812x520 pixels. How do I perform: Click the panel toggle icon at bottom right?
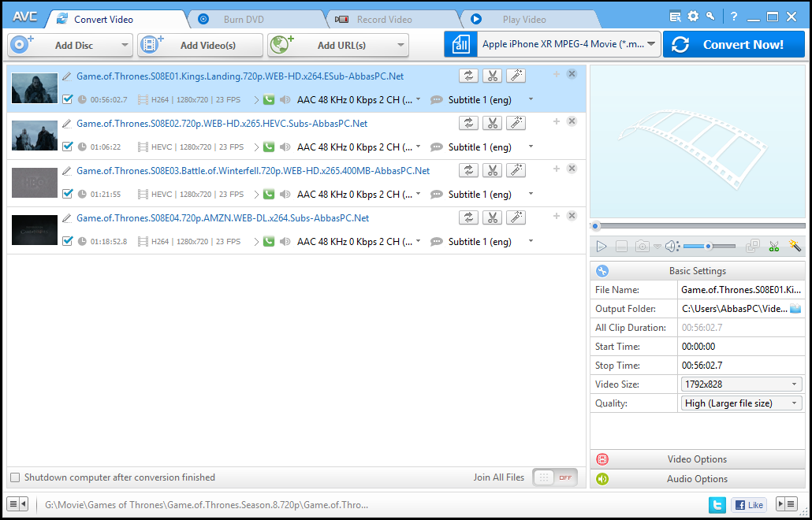(786, 504)
